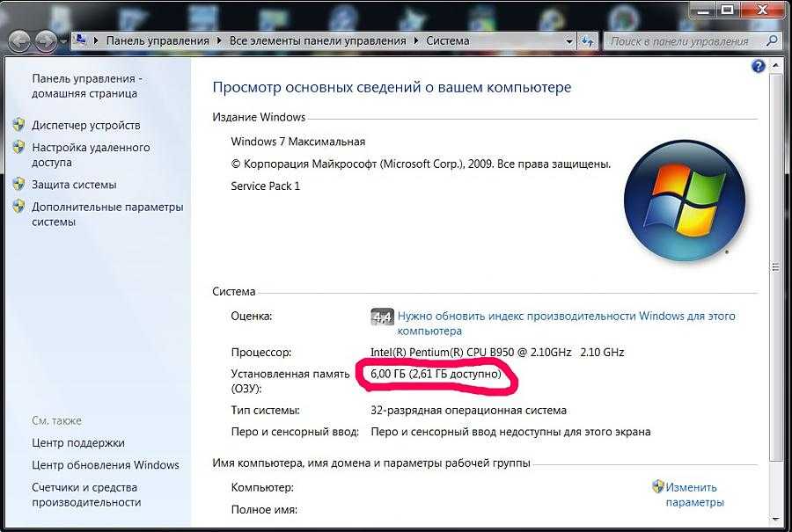Screen dimensions: 792x532
Task: Click the control panel icon in address bar
Action: [x=81, y=40]
